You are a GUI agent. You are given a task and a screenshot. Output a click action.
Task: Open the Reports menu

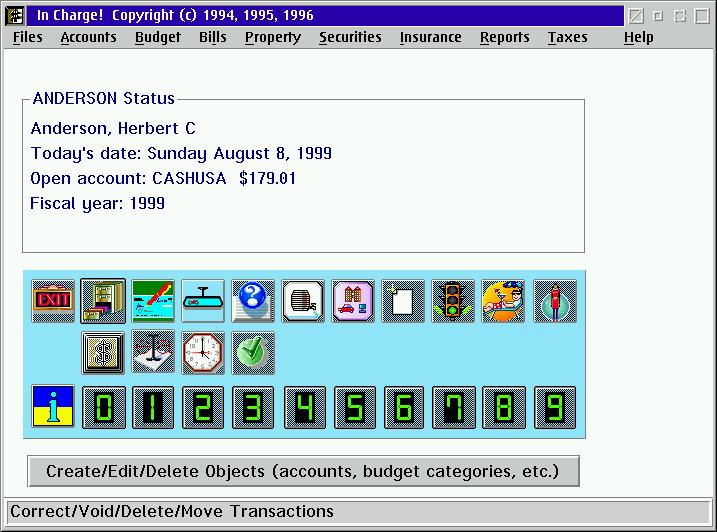tap(504, 37)
